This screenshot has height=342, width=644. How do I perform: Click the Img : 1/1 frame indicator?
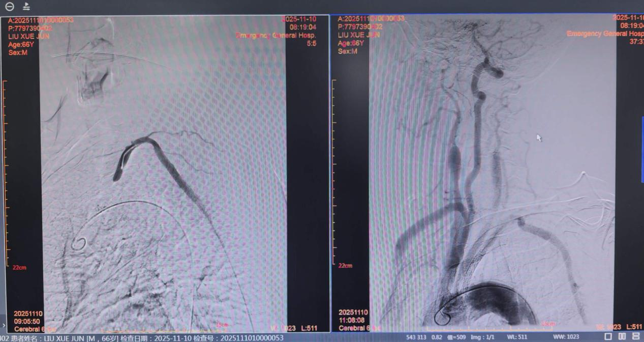click(484, 337)
